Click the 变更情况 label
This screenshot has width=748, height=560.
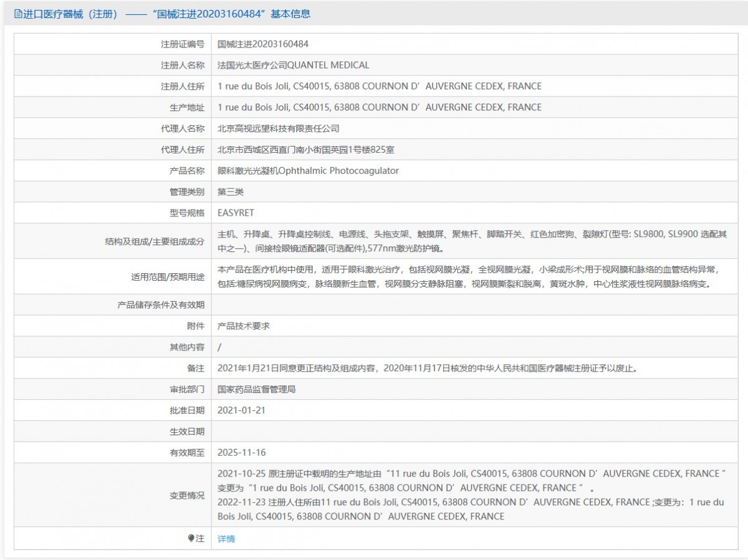(187, 495)
